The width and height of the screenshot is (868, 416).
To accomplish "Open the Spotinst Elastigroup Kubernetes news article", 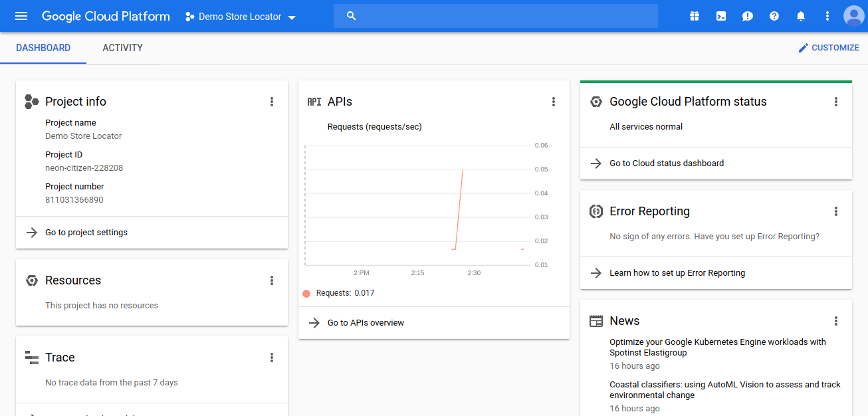I will tap(718, 348).
